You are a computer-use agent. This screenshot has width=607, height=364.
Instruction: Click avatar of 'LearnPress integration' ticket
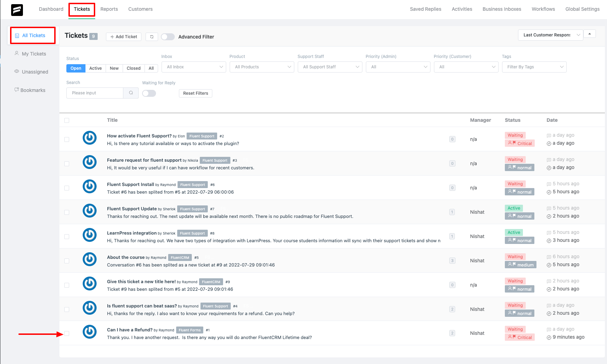coord(90,235)
